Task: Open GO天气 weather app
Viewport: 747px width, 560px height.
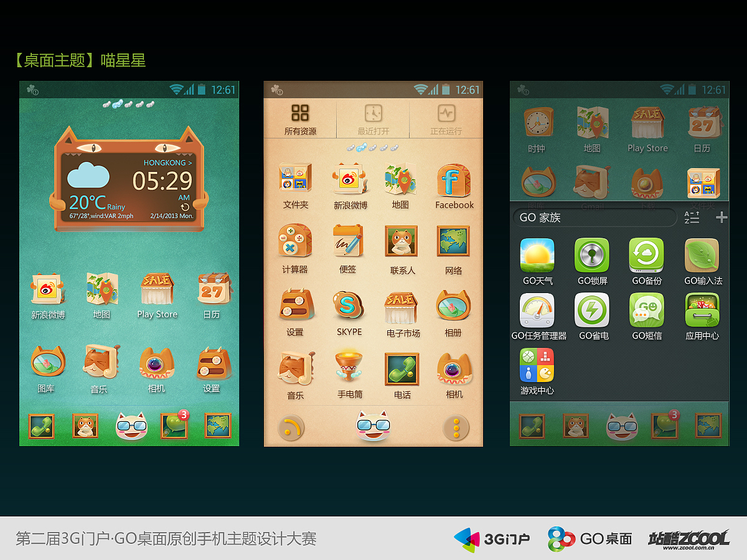Action: tap(537, 255)
